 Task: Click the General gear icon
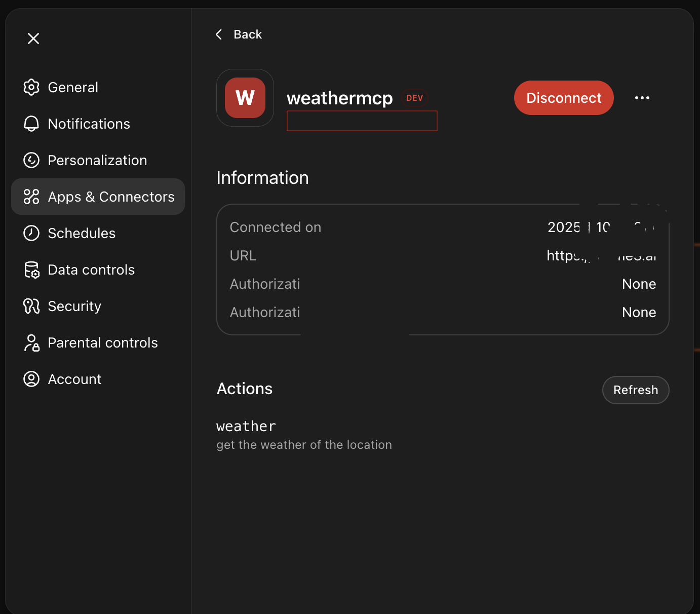point(31,87)
